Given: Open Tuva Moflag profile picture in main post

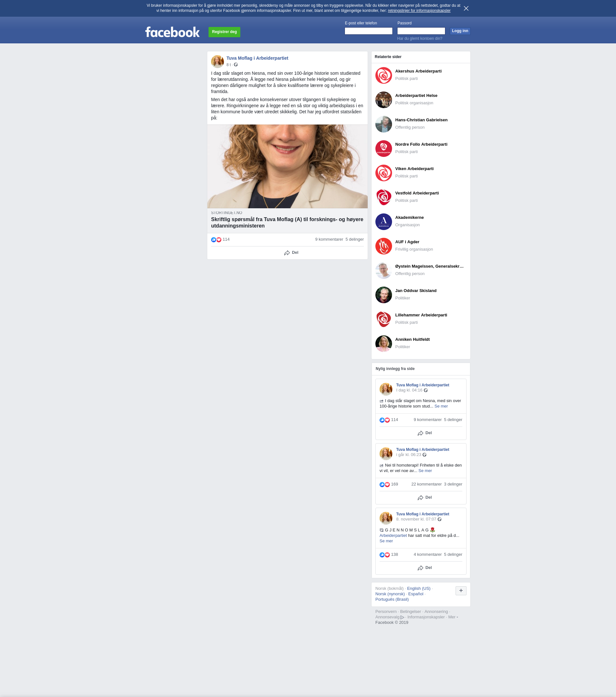Looking at the screenshot, I should (x=217, y=62).
